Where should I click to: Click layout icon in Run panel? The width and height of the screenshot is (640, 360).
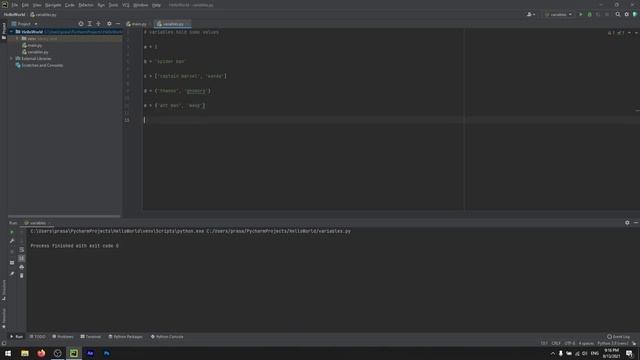click(x=12, y=263)
